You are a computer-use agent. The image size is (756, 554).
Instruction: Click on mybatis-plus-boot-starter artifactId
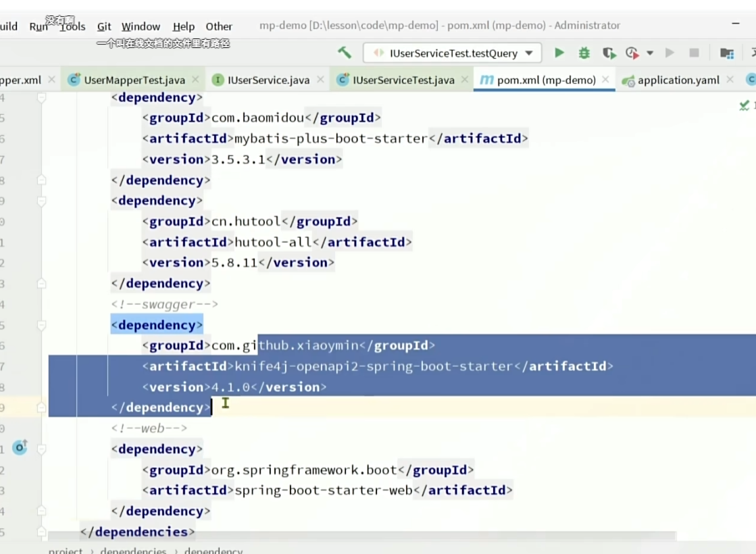(331, 139)
